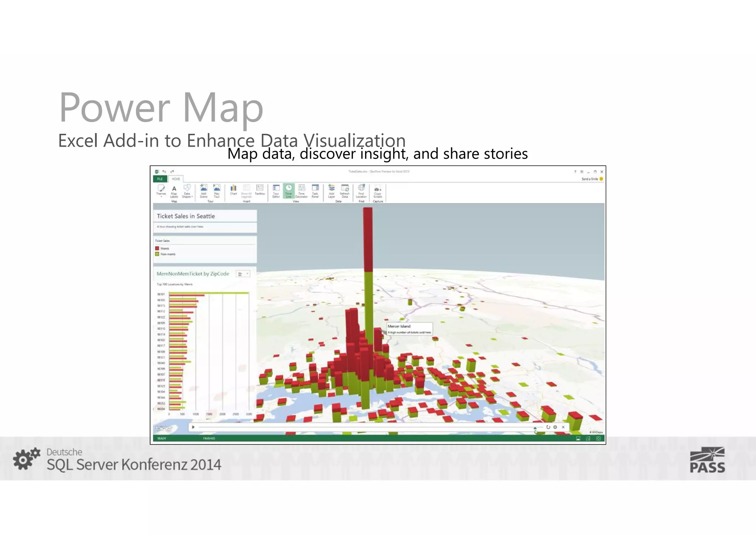Open the help question mark icon
This screenshot has width=756, height=535.
click(x=575, y=172)
